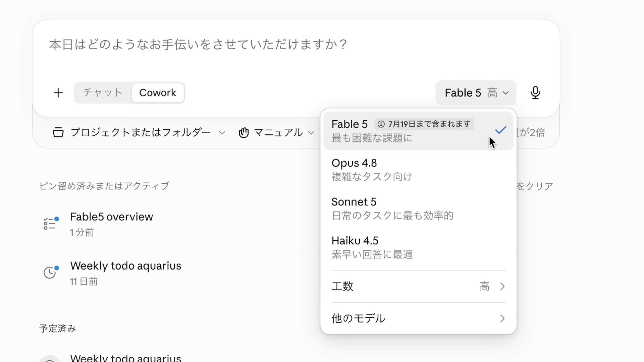644x362 pixels.
Task: Click the ピン留め済みまたはアクティブ section heading
Action: point(104,186)
